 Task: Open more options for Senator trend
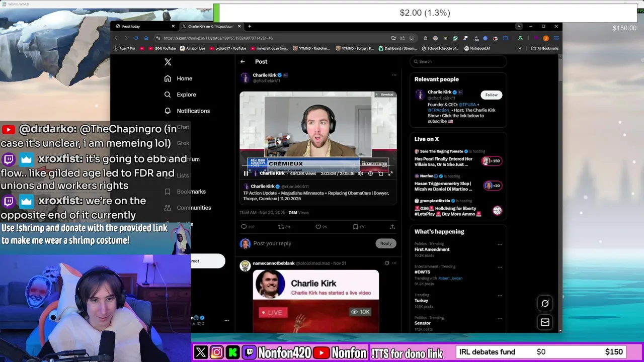pos(500,318)
